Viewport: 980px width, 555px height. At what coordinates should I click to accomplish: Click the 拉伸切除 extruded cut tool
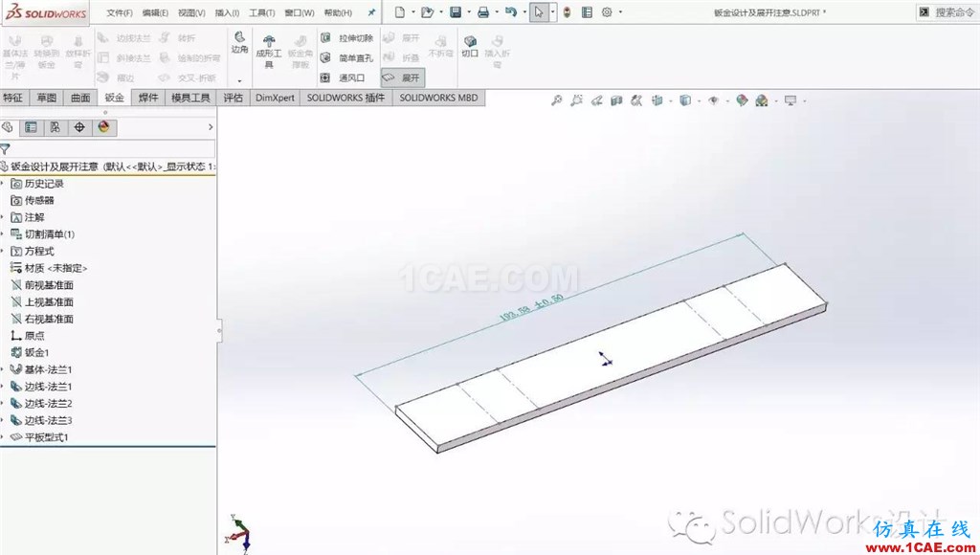tap(346, 38)
